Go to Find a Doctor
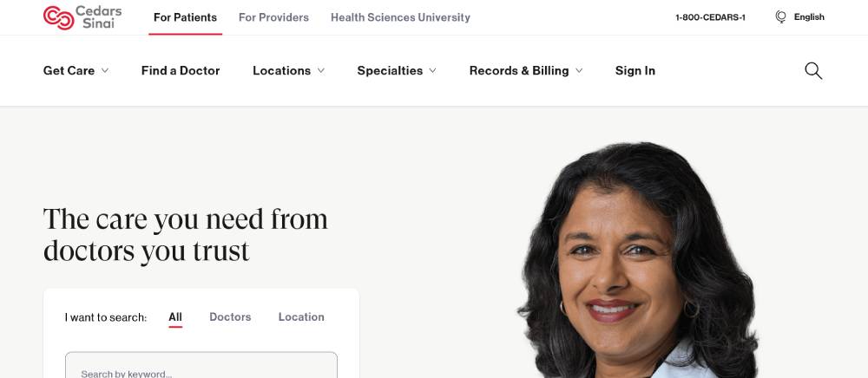 pos(181,71)
